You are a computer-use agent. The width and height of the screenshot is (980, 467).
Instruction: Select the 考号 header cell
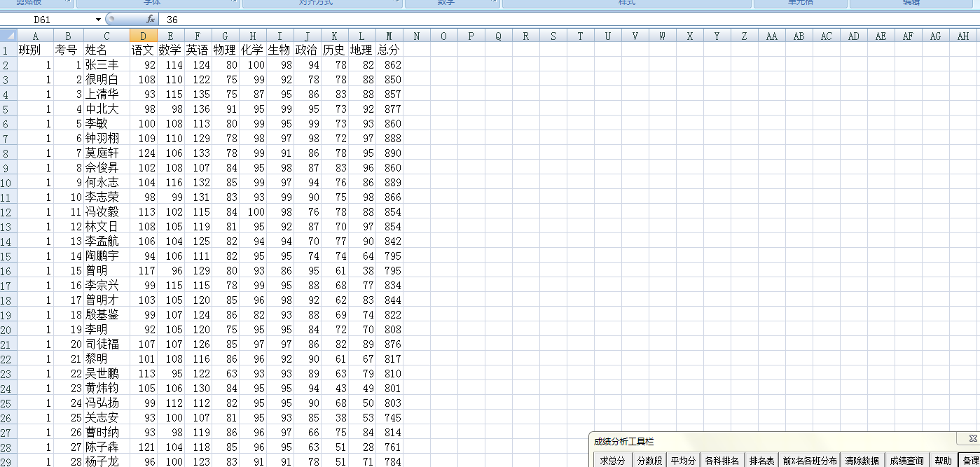pyautogui.click(x=68, y=50)
